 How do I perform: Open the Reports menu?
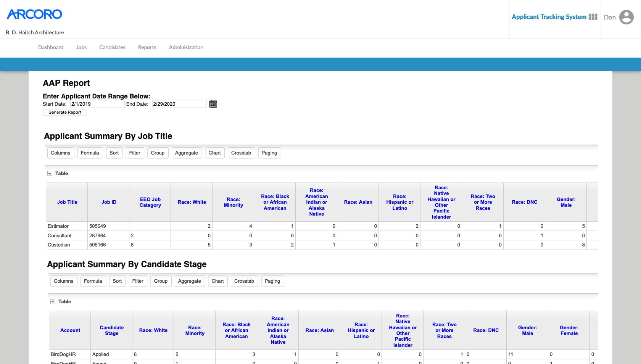[x=147, y=47]
